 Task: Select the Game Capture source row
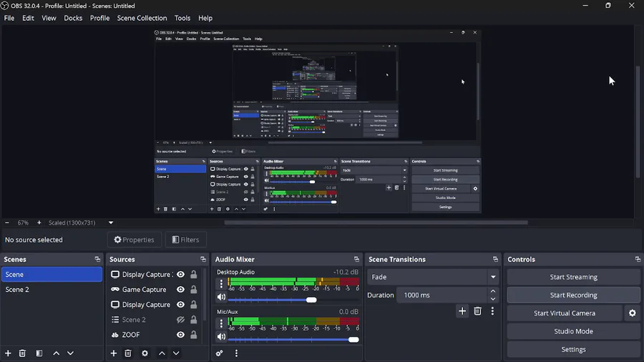(155, 290)
